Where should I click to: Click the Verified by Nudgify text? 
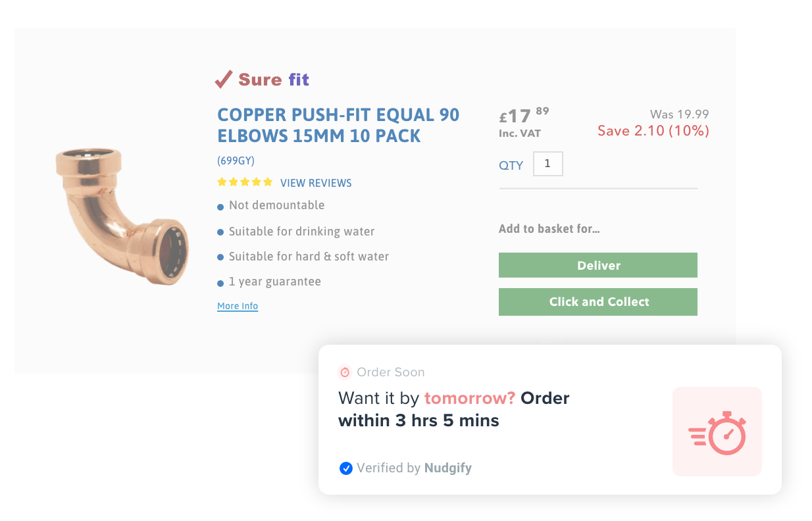414,468
